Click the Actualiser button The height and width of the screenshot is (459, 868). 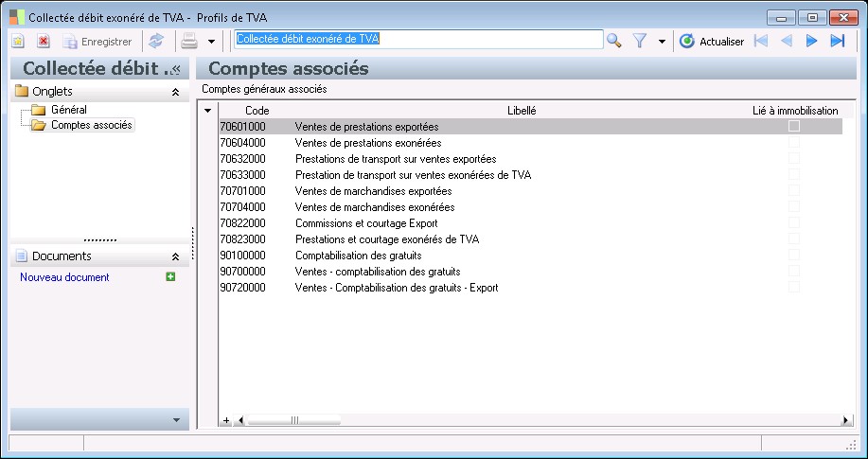coord(712,41)
